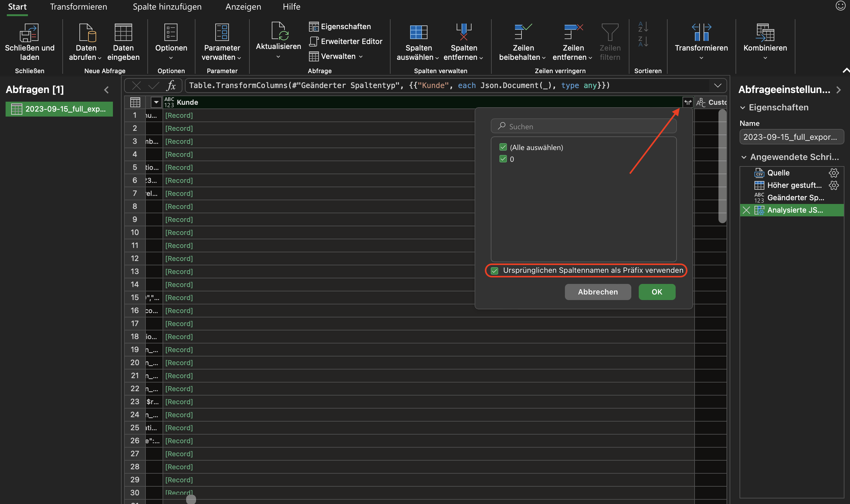Viewport: 850px width, 504px height.
Task: Click horizontal scrollbar thumb at bottom
Action: (x=191, y=499)
